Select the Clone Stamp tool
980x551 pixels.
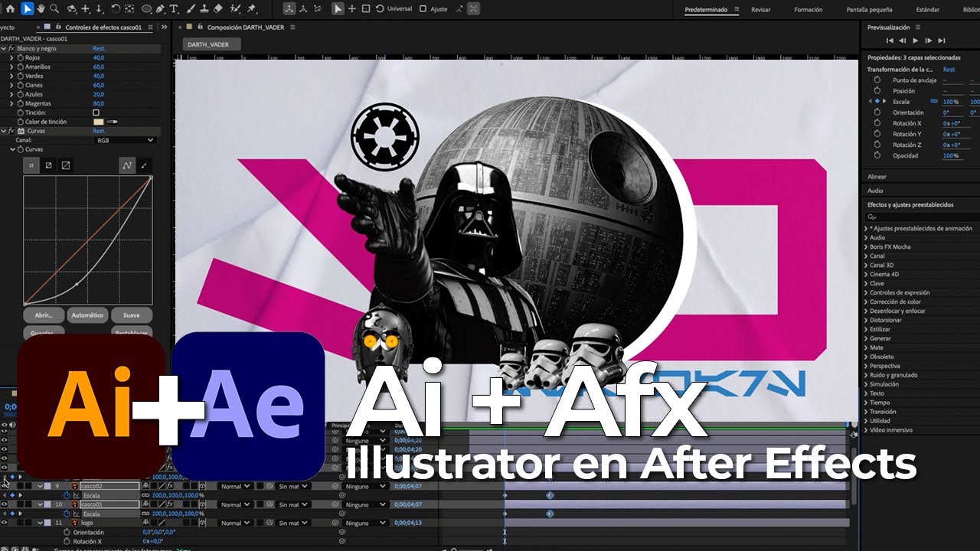[204, 9]
